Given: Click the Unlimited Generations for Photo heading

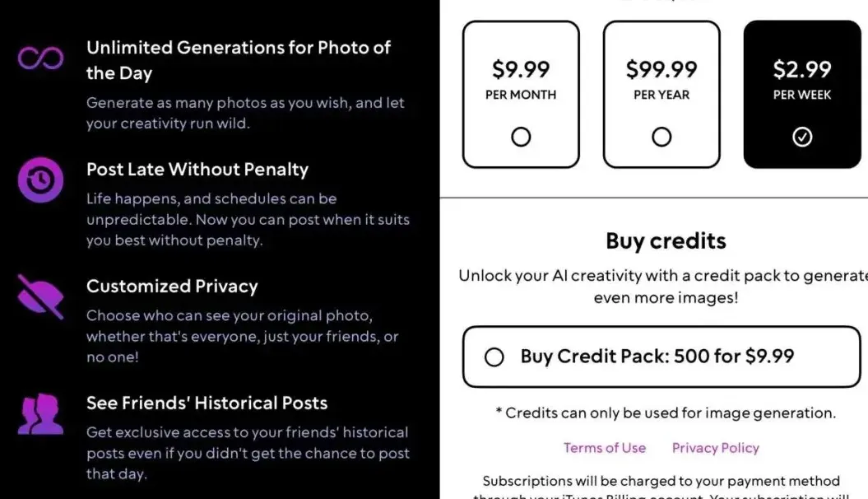Looking at the screenshot, I should [239, 60].
